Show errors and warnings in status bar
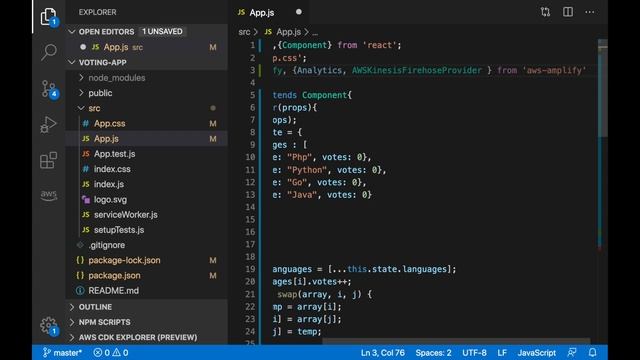This screenshot has height=360, width=640. click(111, 353)
